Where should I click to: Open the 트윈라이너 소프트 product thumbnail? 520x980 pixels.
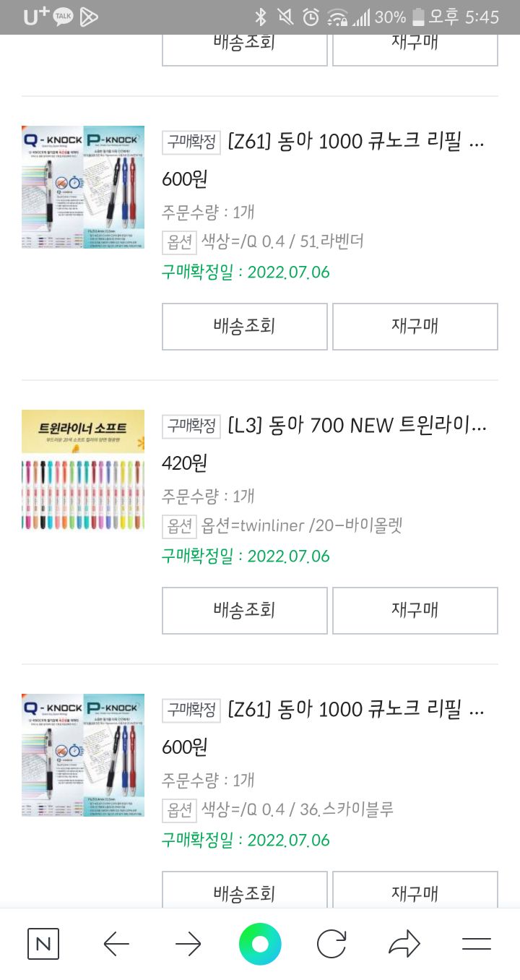click(83, 471)
